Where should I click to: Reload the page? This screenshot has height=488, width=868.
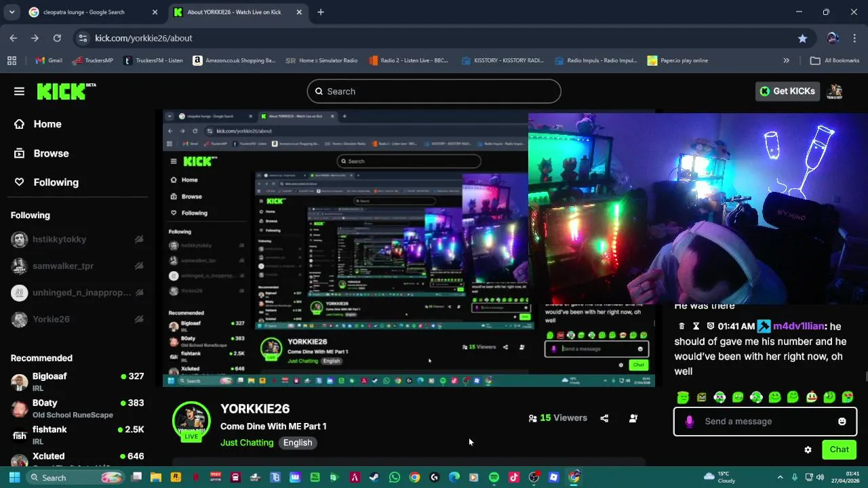pyautogui.click(x=57, y=38)
